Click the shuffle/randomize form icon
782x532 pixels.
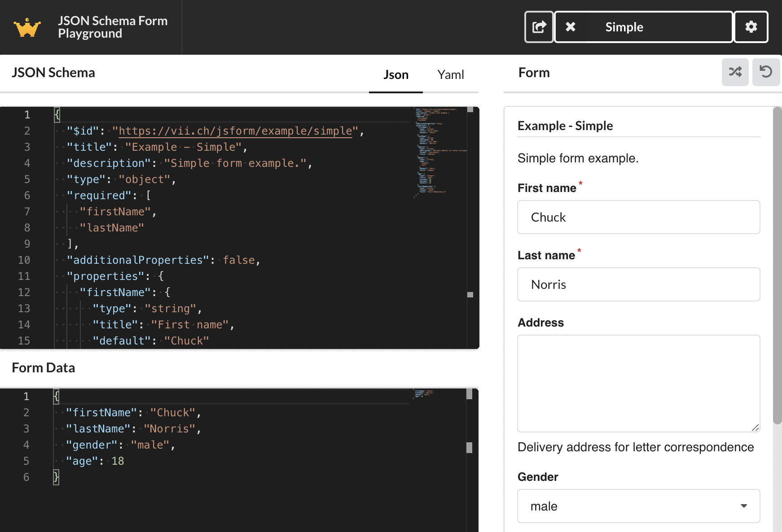point(735,72)
